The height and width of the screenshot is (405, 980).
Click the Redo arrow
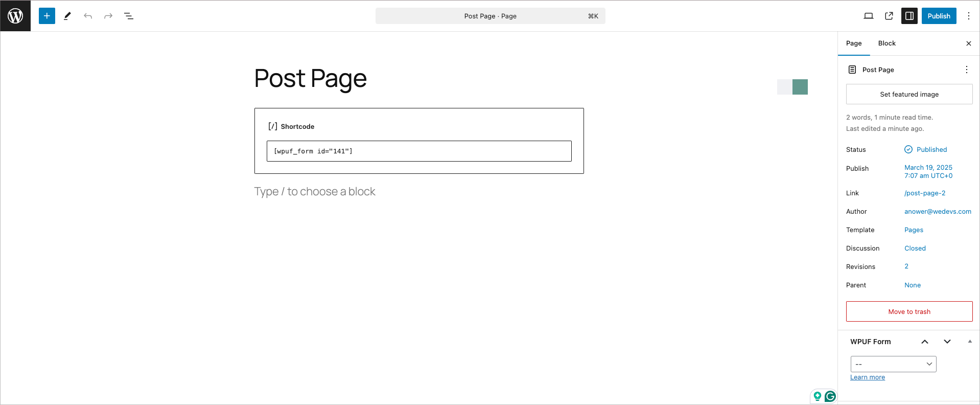[108, 16]
